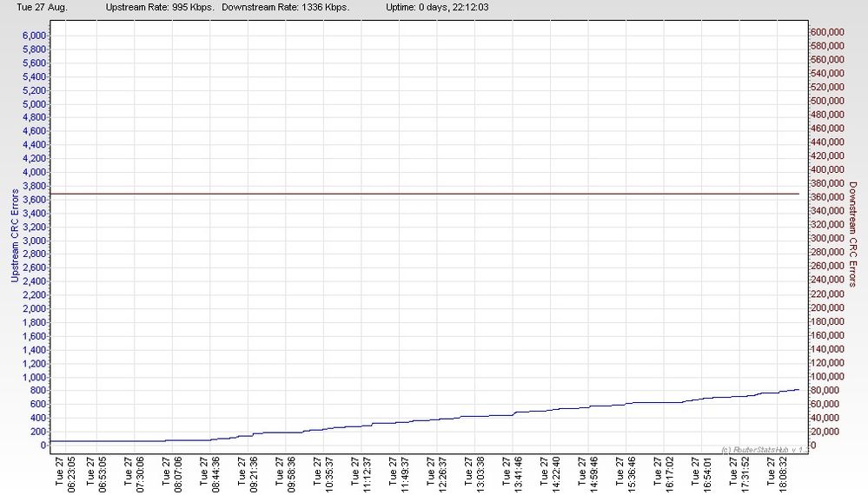868x495 pixels.
Task: Click the 360,000 downstream axis value
Action: tap(827, 197)
